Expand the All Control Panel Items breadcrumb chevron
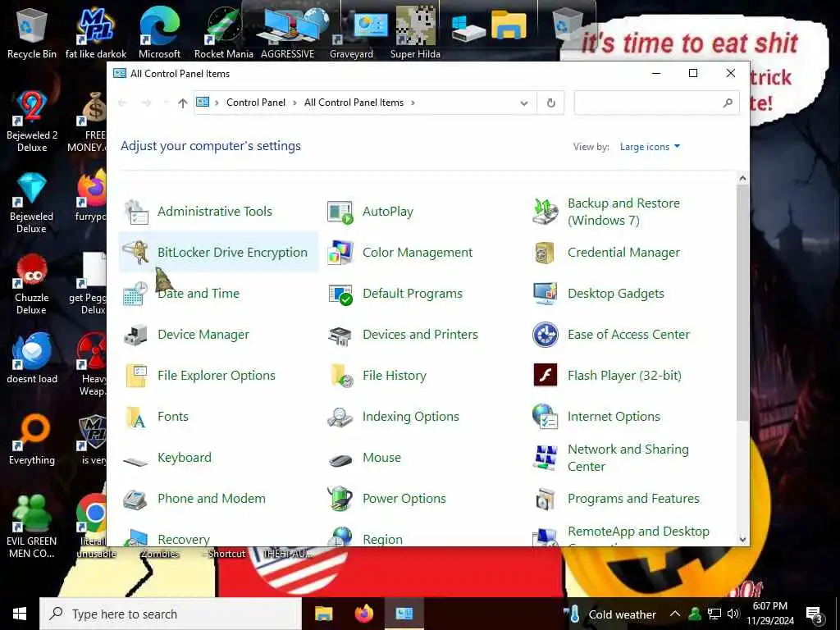 coord(413,103)
